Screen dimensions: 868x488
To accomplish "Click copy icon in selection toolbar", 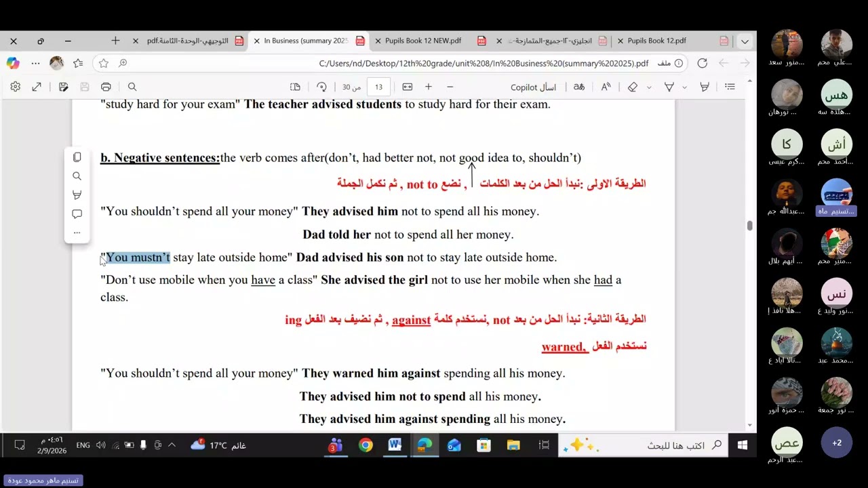I will click(77, 157).
